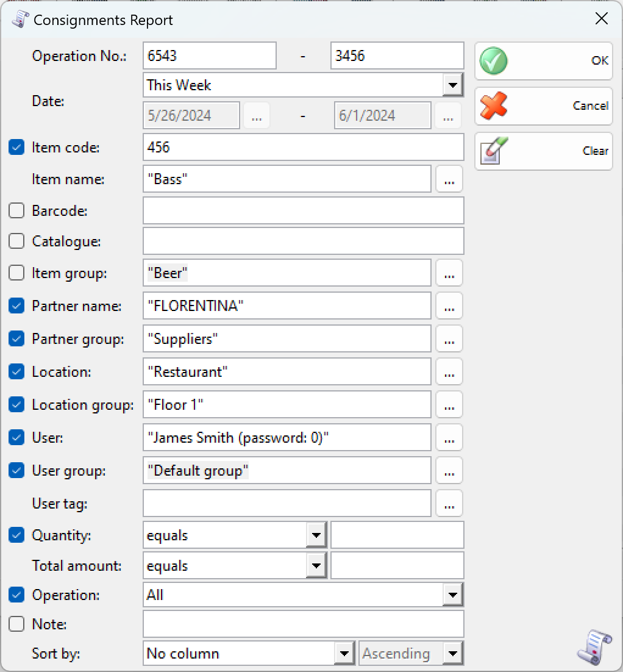Image resolution: width=623 pixels, height=672 pixels.
Task: Expand the Operation All dropdown
Action: point(453,595)
